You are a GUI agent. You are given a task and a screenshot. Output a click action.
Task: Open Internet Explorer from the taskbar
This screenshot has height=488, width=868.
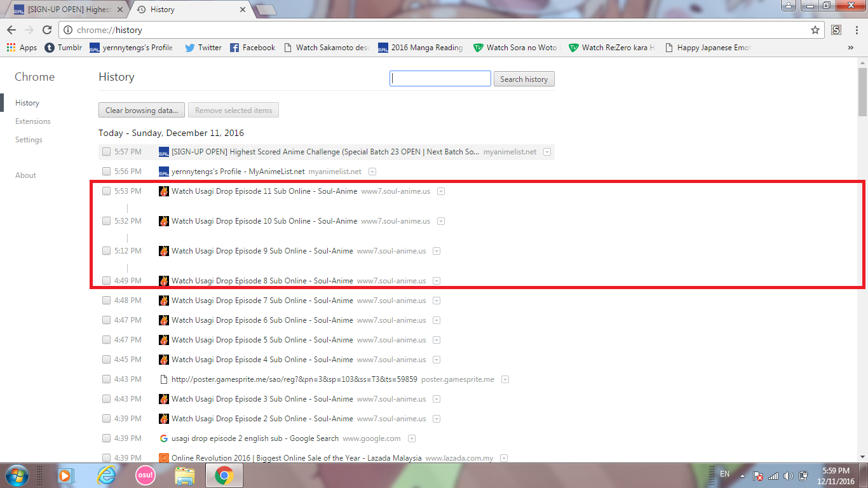click(106, 475)
